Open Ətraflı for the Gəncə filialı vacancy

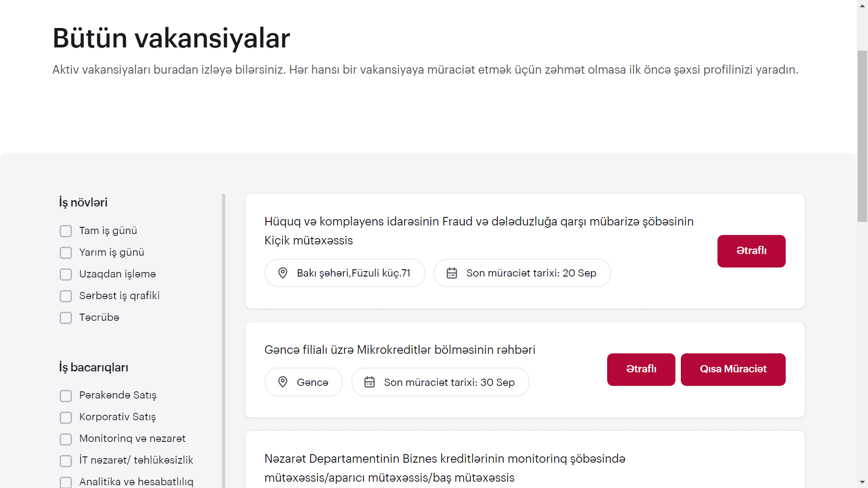click(641, 369)
